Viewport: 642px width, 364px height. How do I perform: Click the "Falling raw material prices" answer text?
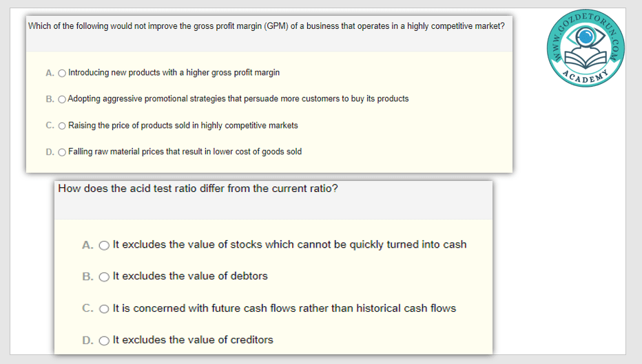pos(185,151)
